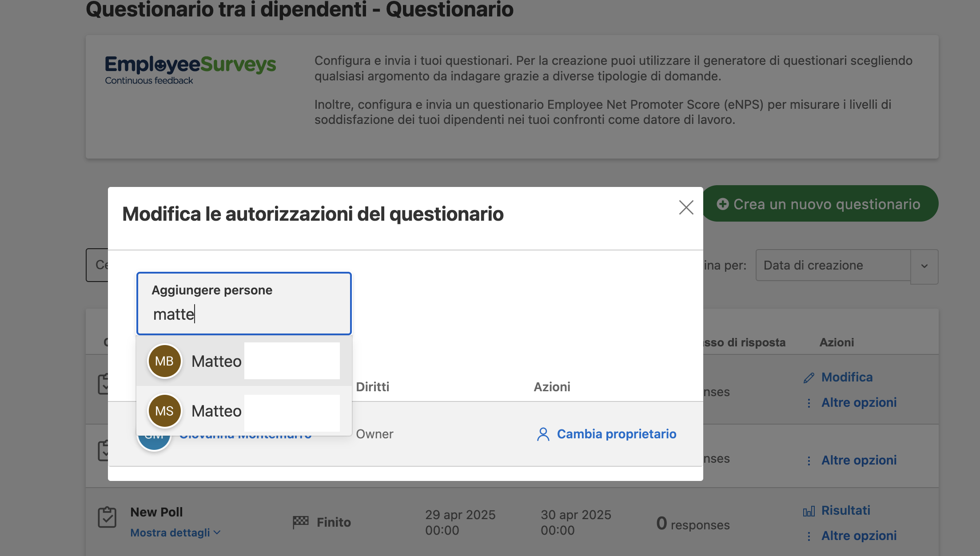Screen dimensions: 980x556
Task: Open Altre opzioni for New Poll
Action: click(x=859, y=536)
